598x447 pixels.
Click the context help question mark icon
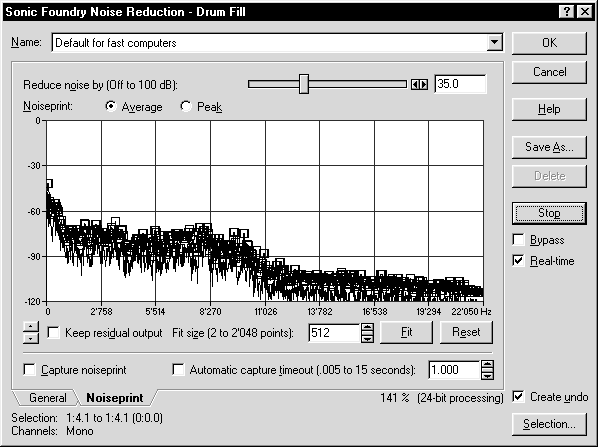(x=567, y=12)
